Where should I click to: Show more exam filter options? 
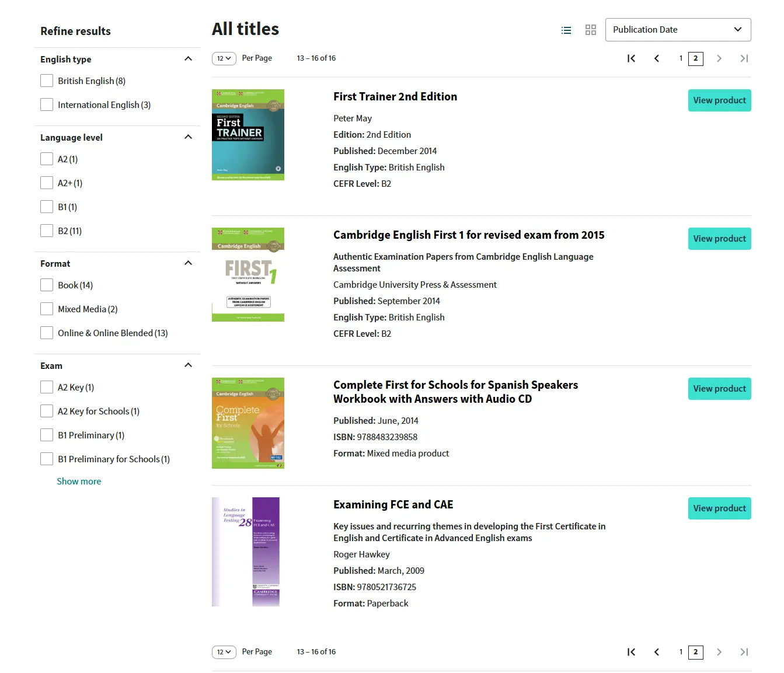(x=79, y=482)
